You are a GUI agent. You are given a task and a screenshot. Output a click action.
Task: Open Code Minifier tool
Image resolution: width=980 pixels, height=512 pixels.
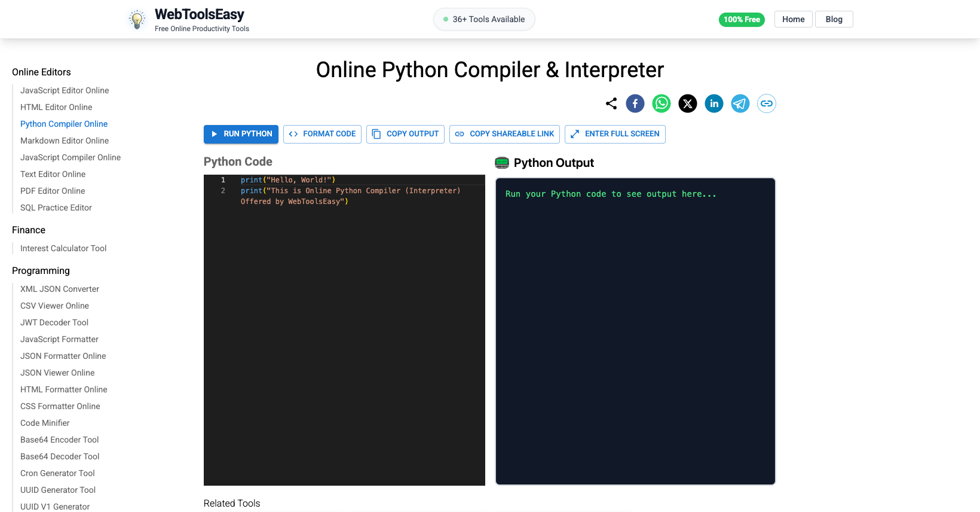pyautogui.click(x=45, y=423)
